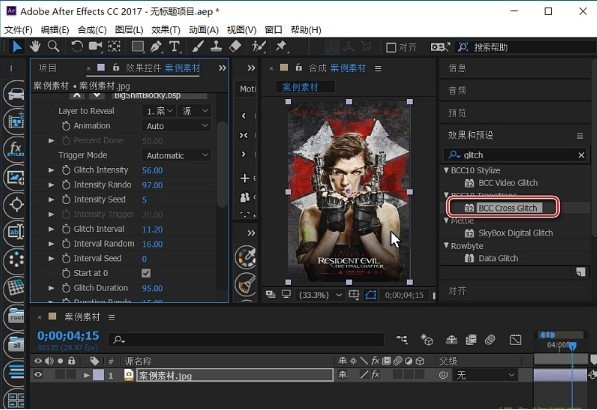Select the Zoom magnifier tool
The image size is (597, 410).
pos(53,46)
